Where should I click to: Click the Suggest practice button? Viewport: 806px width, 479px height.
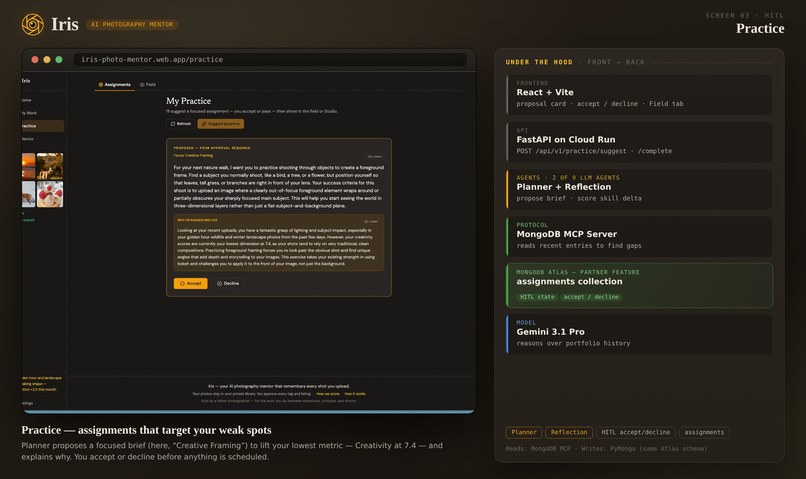click(221, 124)
